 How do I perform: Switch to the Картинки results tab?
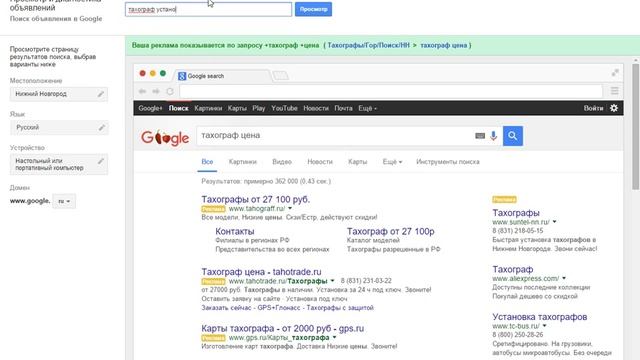pyautogui.click(x=242, y=162)
